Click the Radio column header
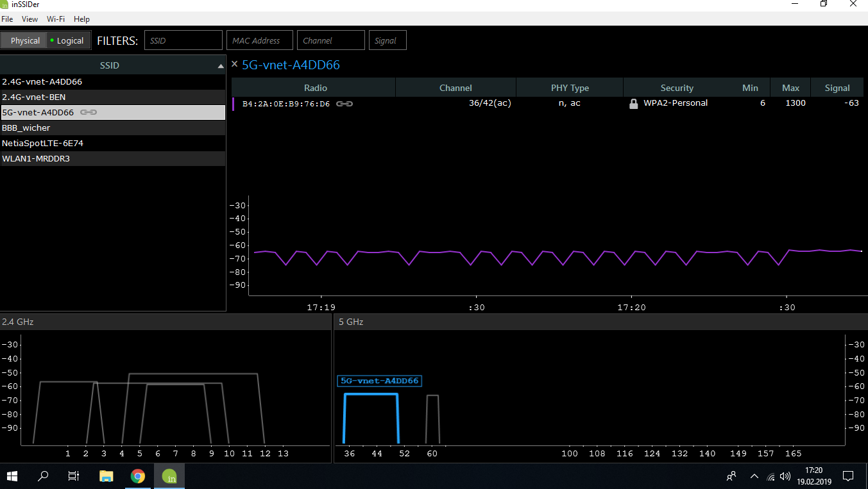The image size is (868, 489). point(315,88)
